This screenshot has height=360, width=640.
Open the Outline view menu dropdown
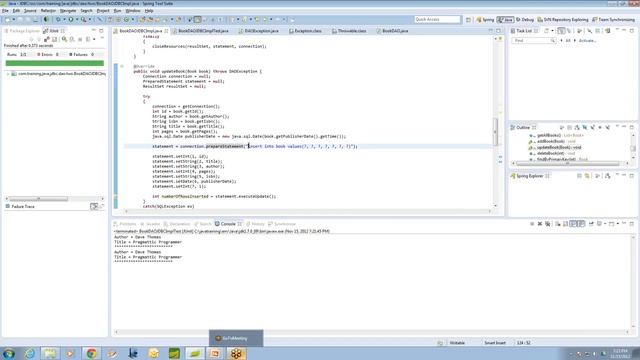[617, 127]
